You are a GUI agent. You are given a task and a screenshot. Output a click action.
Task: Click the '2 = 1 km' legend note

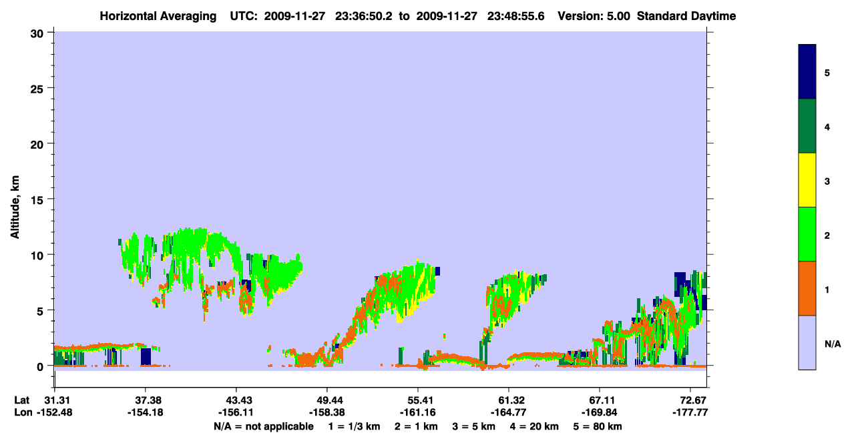point(417,426)
